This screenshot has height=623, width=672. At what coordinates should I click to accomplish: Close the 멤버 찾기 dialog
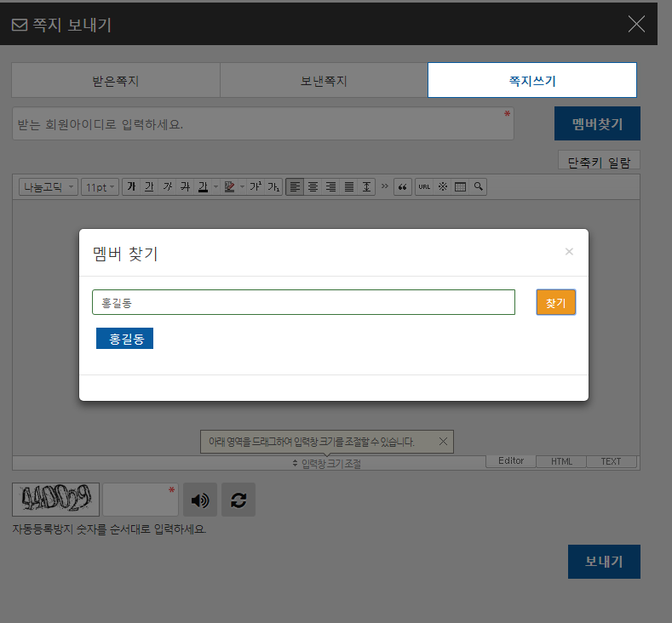[569, 251]
